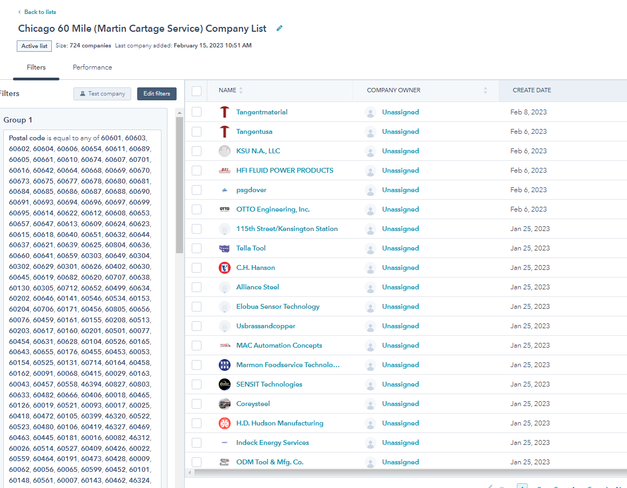The width and height of the screenshot is (627, 488).
Task: Check the OTTO Engineering row checkbox
Action: 196,209
